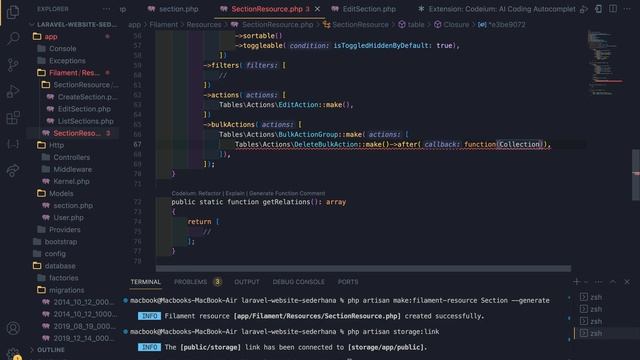Open terminal panel more actions ellipsis
Screen dimensions: 640x360
pyautogui.click(x=598, y=282)
